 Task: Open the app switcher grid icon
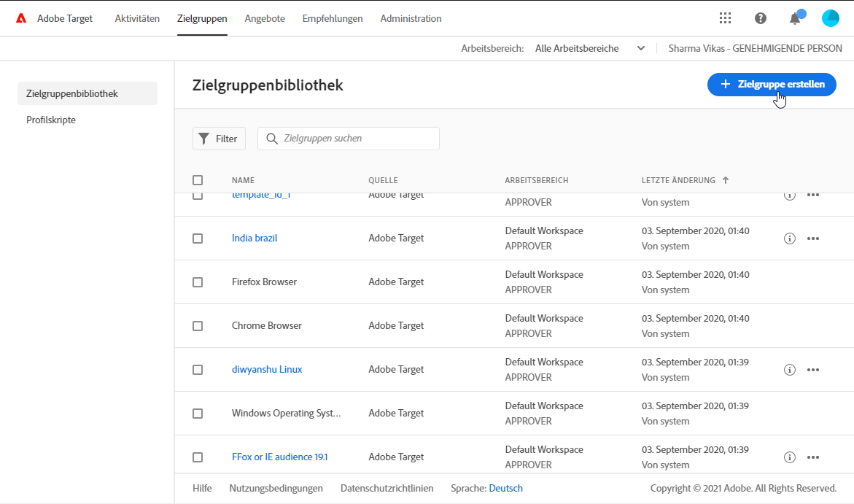coord(725,18)
